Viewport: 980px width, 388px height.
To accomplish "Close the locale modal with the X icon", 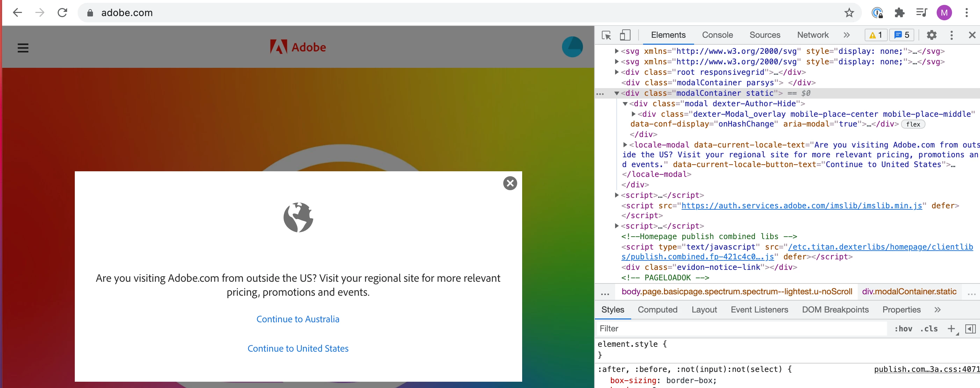I will click(510, 184).
